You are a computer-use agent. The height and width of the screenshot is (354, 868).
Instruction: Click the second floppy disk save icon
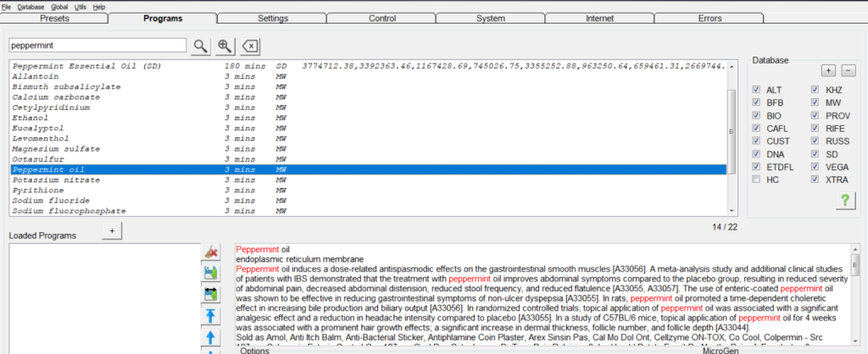click(210, 294)
